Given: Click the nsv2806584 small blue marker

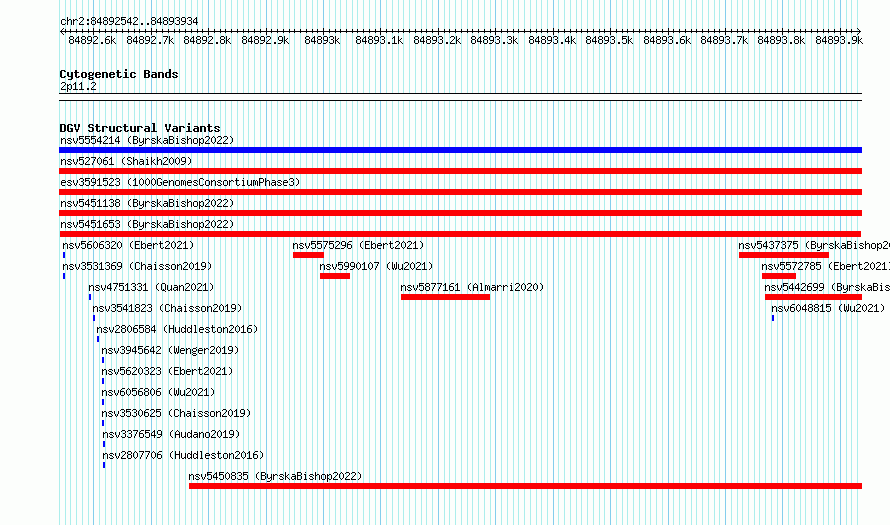Looking at the screenshot, I should click(x=98, y=339).
